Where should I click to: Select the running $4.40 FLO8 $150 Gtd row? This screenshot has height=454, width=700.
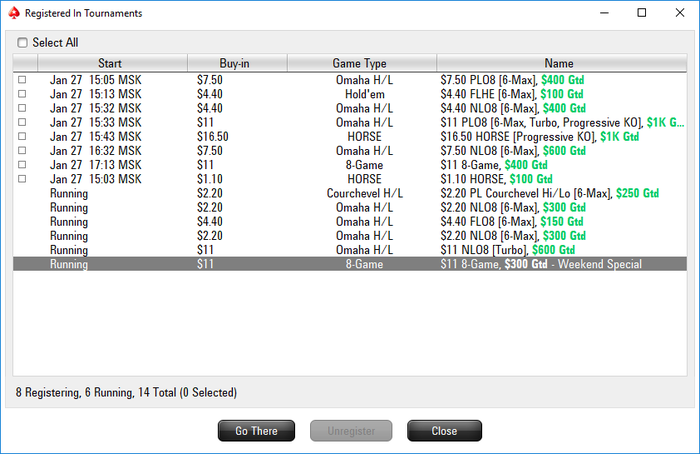pos(350,221)
